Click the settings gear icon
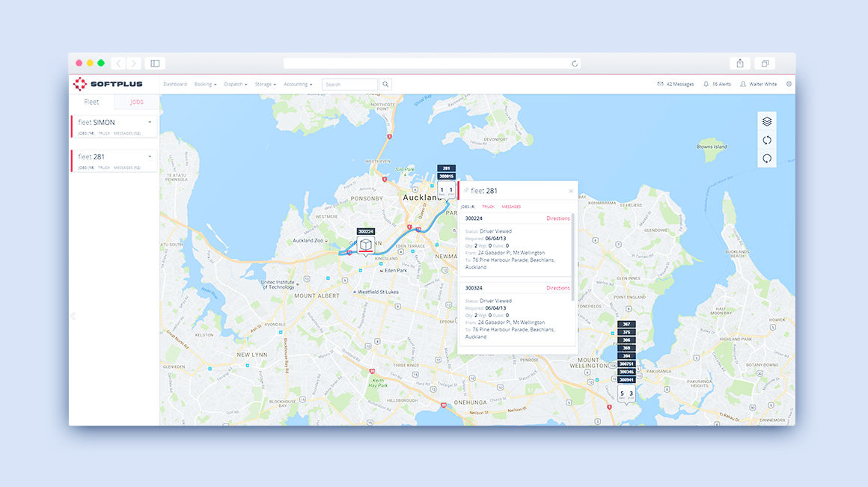 tap(788, 84)
